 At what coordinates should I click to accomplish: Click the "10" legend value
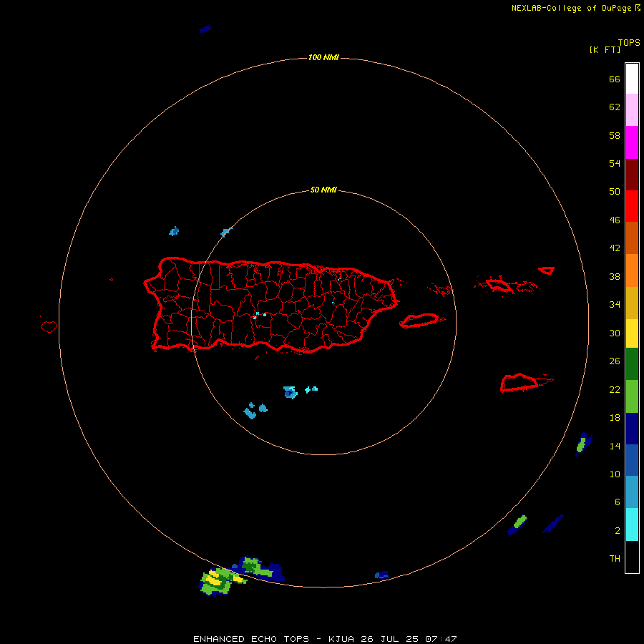pos(615,474)
